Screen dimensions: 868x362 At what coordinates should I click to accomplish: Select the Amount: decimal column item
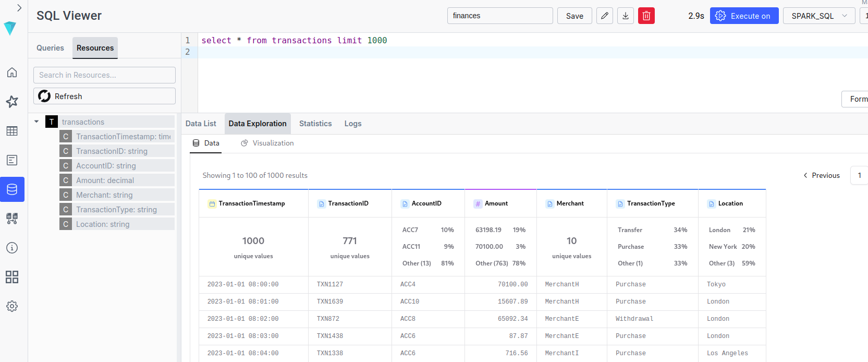coord(105,180)
